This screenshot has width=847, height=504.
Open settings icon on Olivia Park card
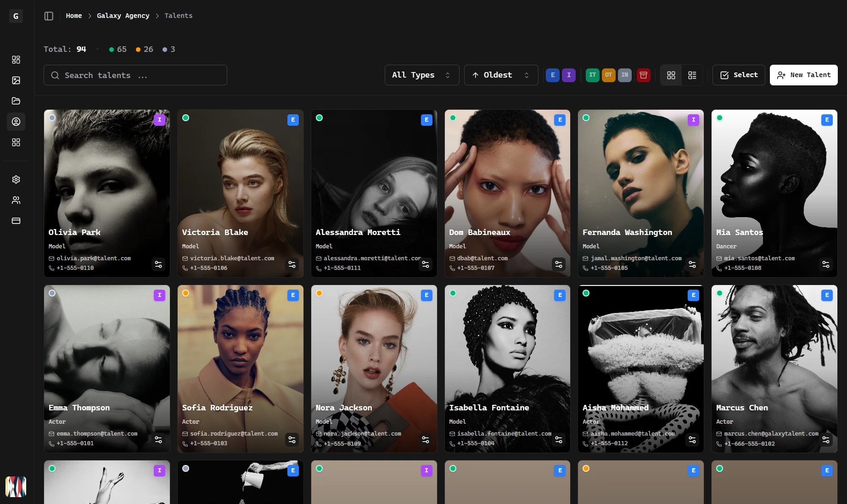pyautogui.click(x=158, y=264)
